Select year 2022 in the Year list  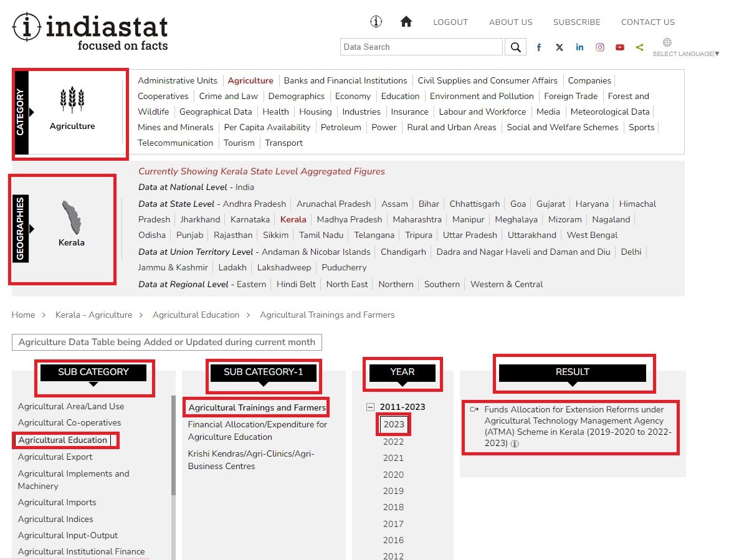click(393, 442)
